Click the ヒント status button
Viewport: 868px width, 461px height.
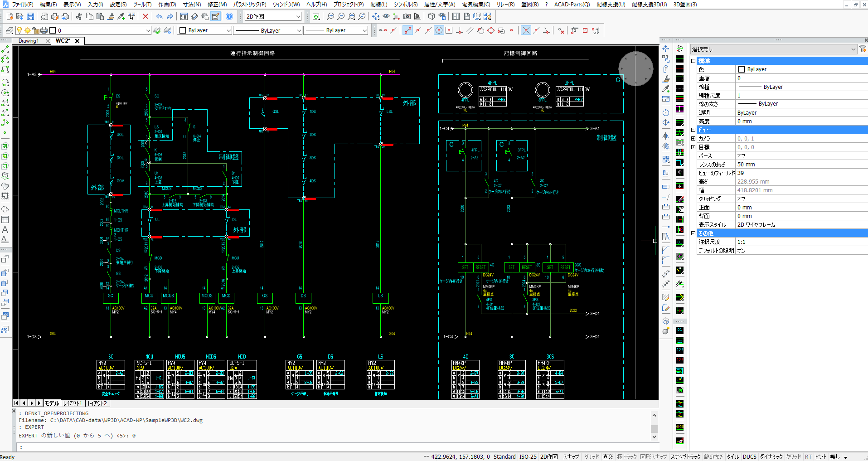point(821,456)
